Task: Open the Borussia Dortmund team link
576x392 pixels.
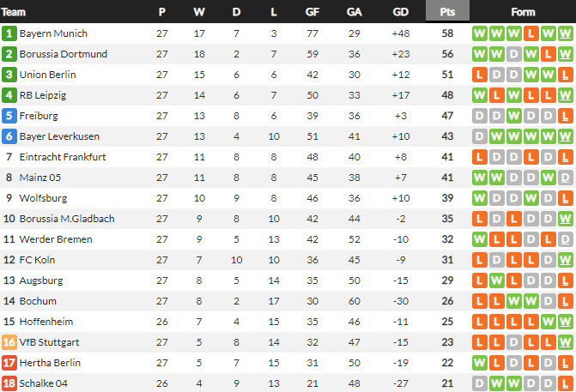Action: (63, 54)
